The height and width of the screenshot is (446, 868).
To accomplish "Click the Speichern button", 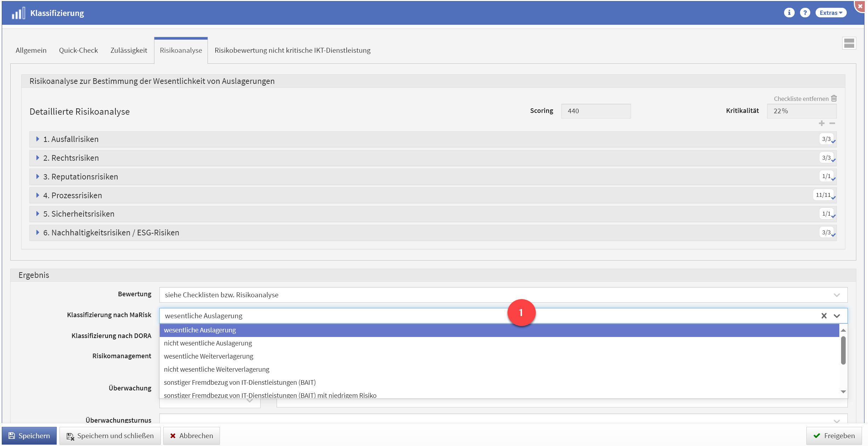I will coord(29,436).
